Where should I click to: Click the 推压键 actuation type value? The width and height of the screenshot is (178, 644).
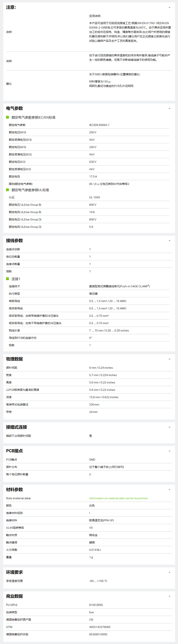pyautogui.click(x=93, y=294)
